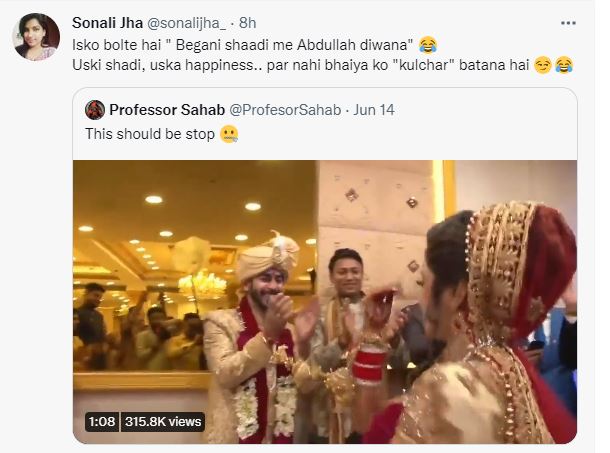Click the 1:08 video duration badge

(102, 422)
